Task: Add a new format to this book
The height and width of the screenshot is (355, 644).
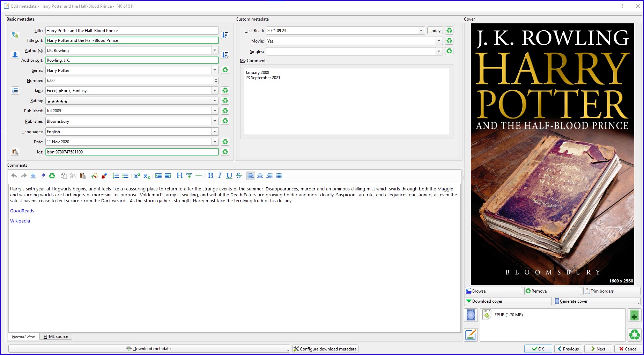Action: coord(634,315)
